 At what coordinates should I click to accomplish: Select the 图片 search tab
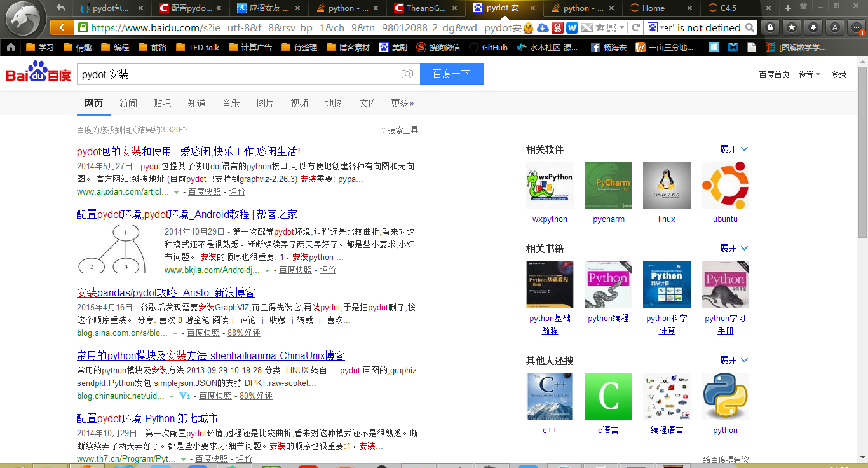tap(265, 103)
